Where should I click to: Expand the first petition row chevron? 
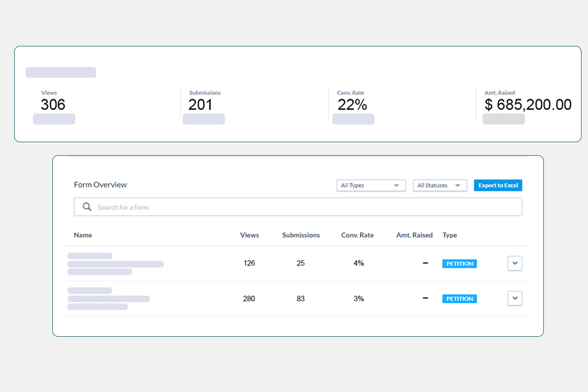514,263
